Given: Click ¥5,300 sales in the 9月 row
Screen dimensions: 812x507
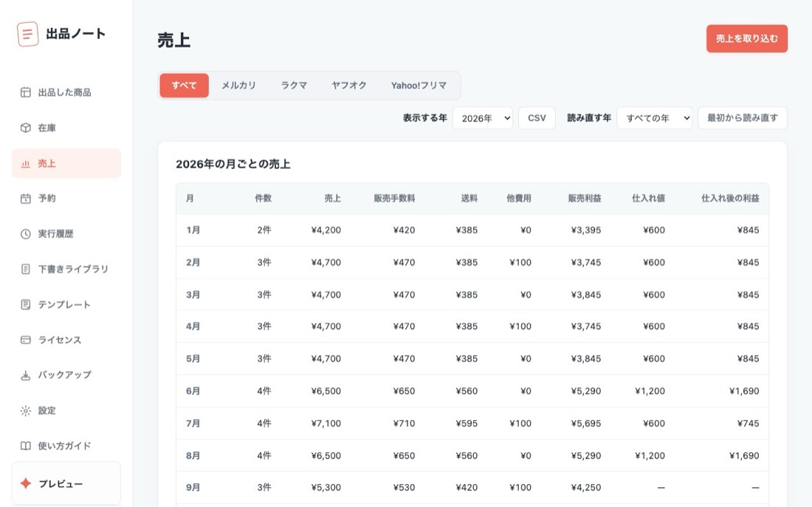Looking at the screenshot, I should coord(326,487).
